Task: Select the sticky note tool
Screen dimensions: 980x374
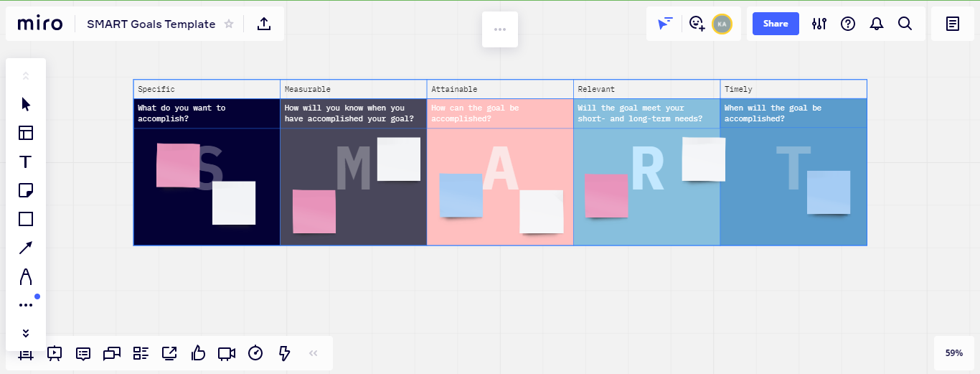Action: (x=26, y=190)
